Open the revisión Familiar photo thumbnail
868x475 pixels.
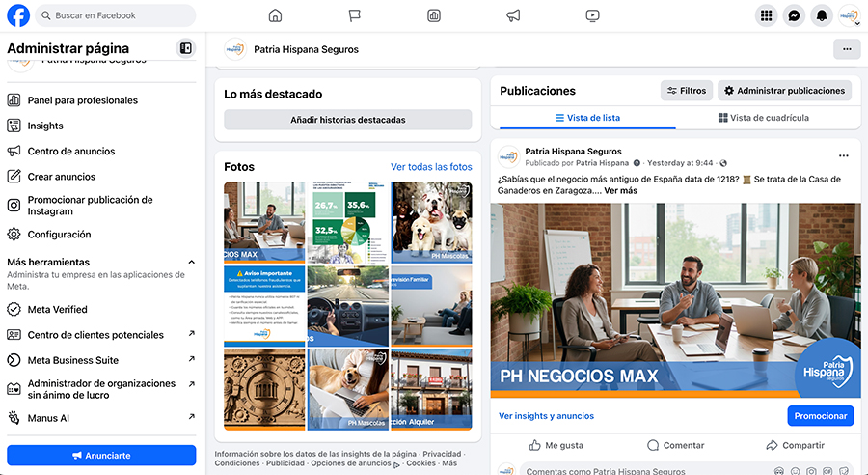coord(432,306)
